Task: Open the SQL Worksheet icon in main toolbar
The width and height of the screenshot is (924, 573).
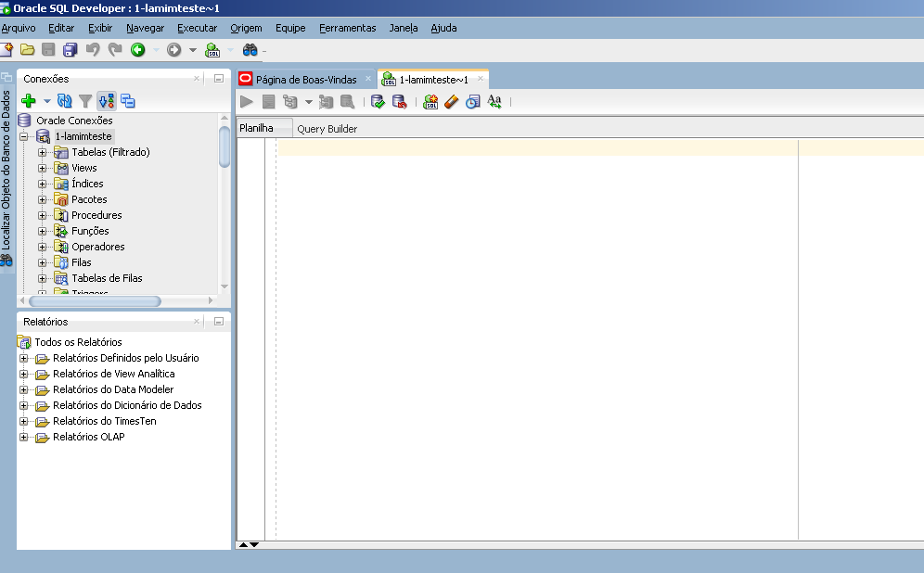Action: (x=212, y=50)
